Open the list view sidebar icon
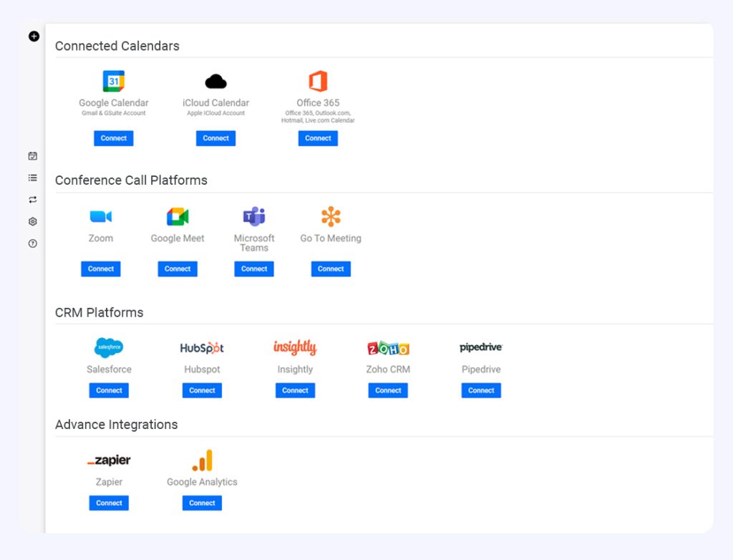The width and height of the screenshot is (733, 560). click(33, 178)
